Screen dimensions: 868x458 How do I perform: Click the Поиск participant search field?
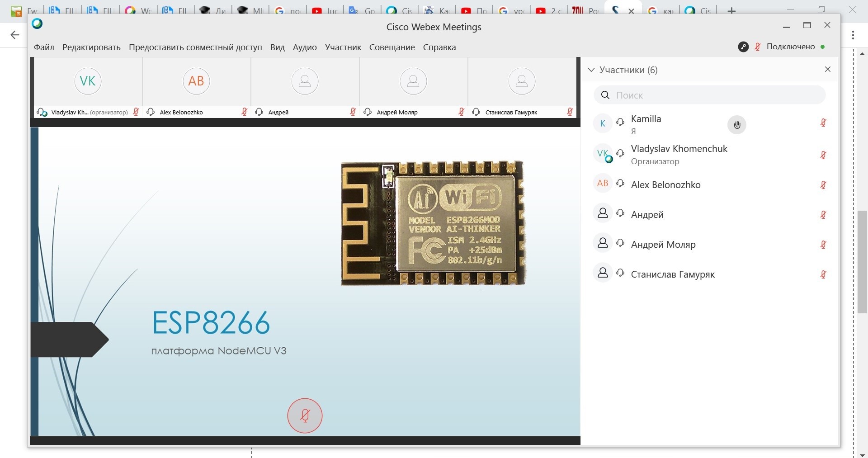pos(710,95)
